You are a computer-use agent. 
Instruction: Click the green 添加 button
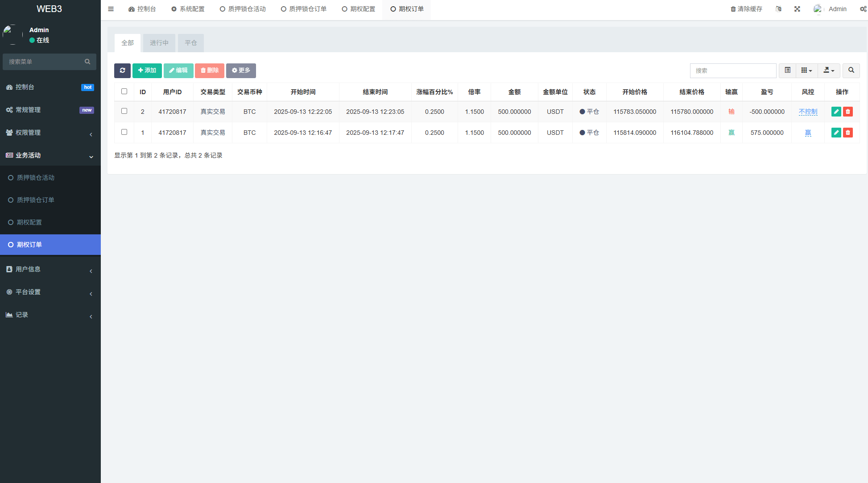click(147, 71)
